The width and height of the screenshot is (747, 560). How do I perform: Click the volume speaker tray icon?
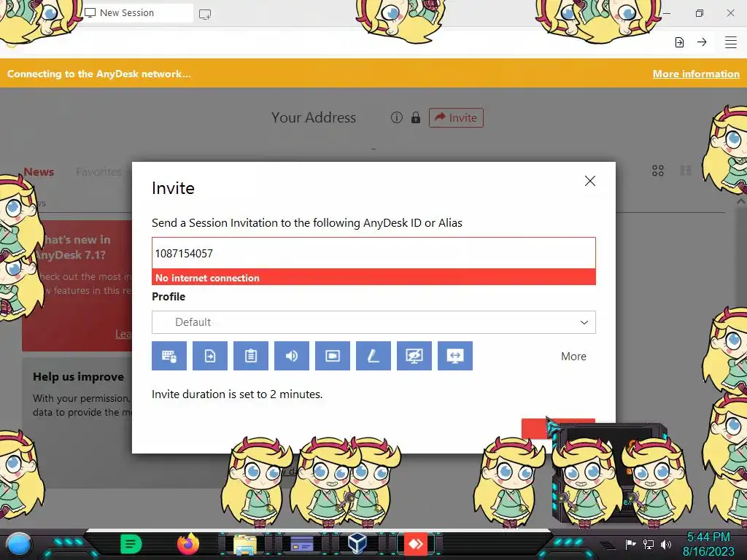pyautogui.click(x=666, y=544)
